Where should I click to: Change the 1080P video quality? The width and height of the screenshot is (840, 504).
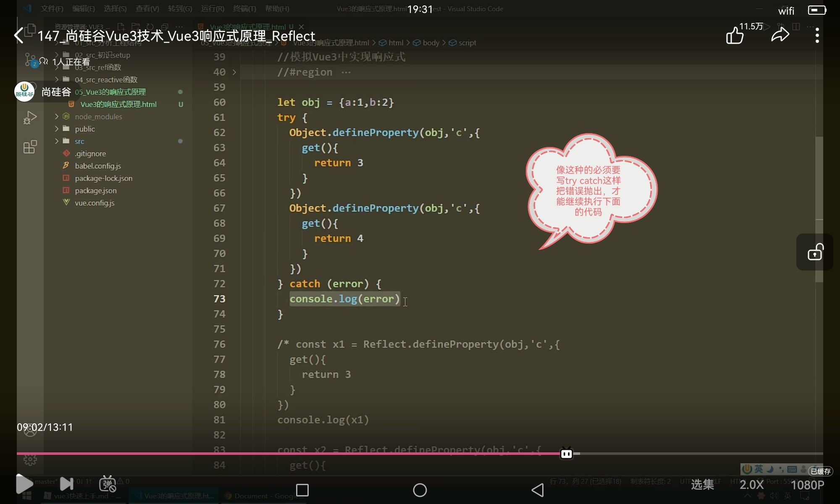coord(807,485)
